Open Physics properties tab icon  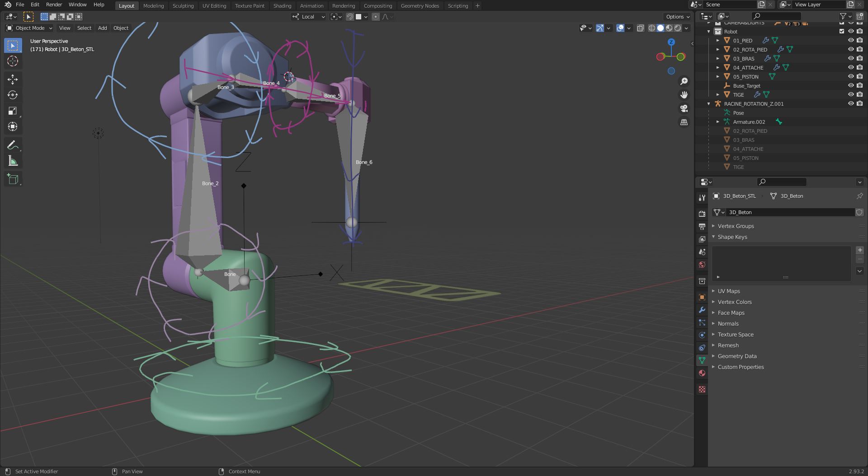[x=702, y=335]
